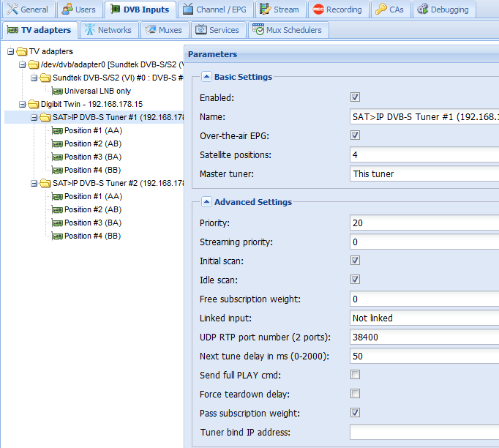The height and width of the screenshot is (448, 499).
Task: Click the /dev/dvb/adapter0 folder icon
Action: pyautogui.click(x=34, y=64)
